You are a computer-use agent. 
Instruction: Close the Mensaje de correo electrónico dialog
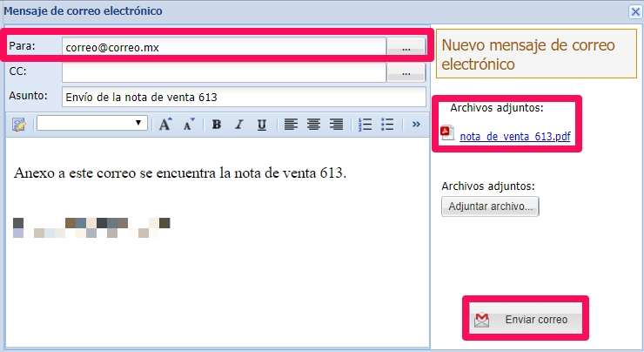(635, 11)
